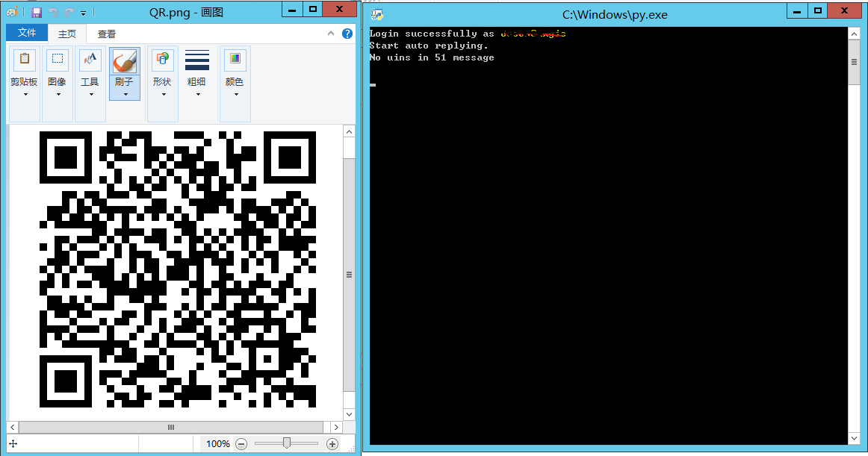Minimize the py.exe console window
Image resolution: width=868 pixels, height=456 pixels.
[x=797, y=10]
